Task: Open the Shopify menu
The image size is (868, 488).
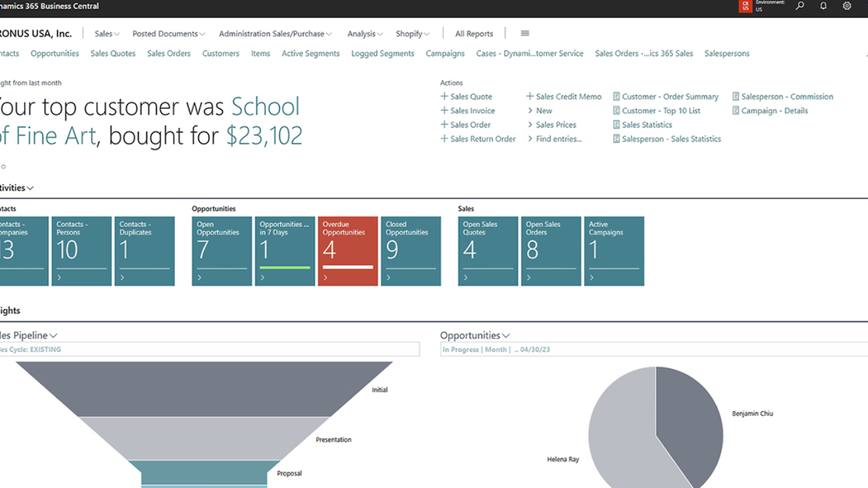Action: [x=412, y=34]
